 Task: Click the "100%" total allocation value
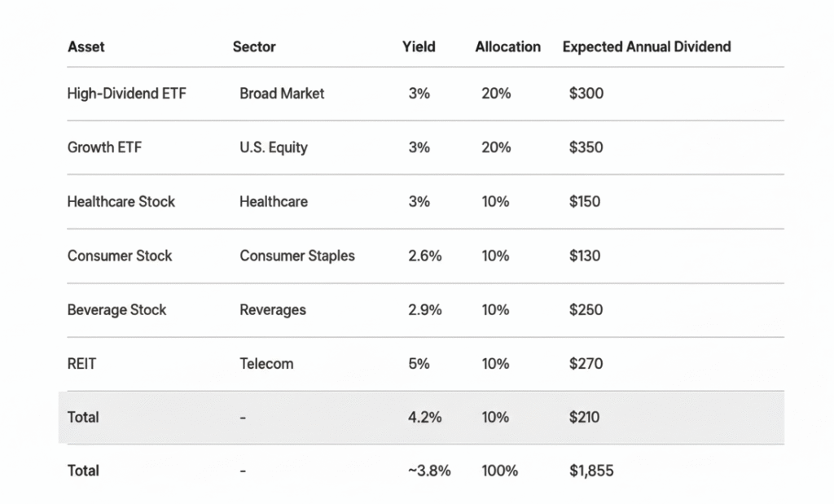click(x=499, y=471)
